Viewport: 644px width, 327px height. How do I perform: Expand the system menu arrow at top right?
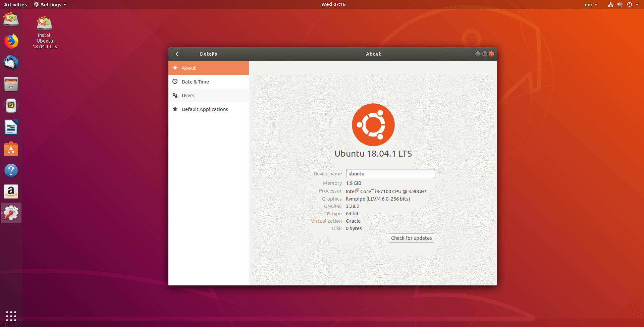tap(637, 5)
